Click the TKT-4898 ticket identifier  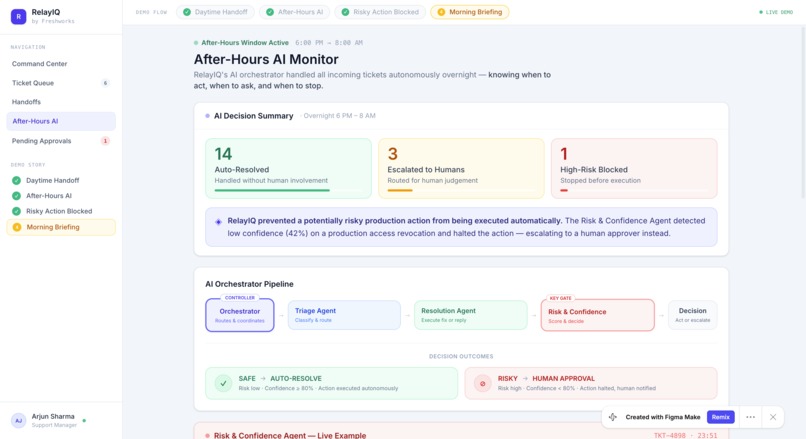pos(669,435)
